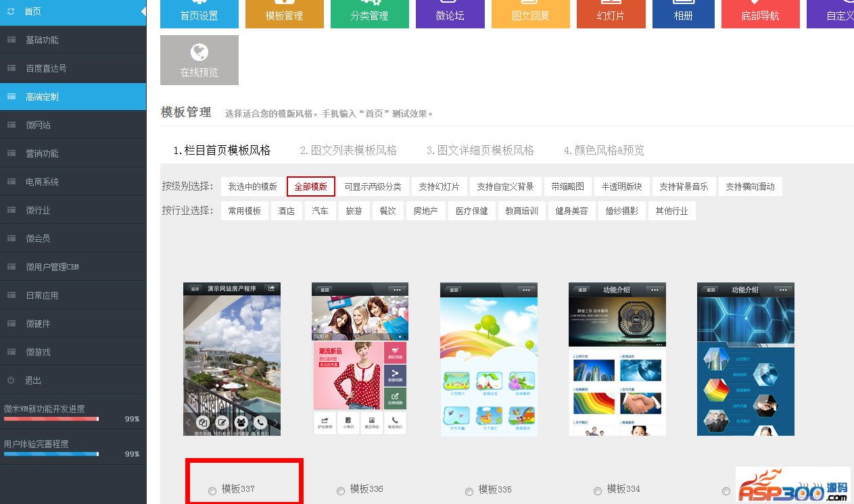Switch to 1.栏目首页模板风格 tab
Viewport: 854px width, 504px height.
(222, 150)
